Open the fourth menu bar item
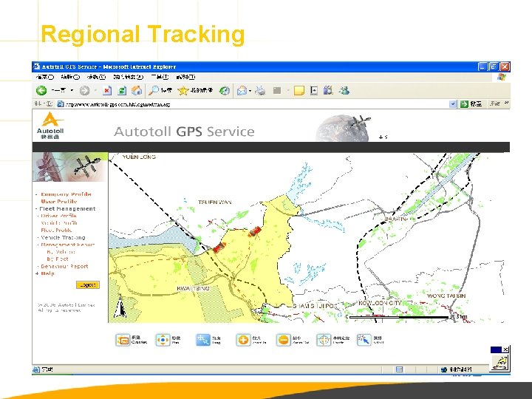 click(x=129, y=77)
